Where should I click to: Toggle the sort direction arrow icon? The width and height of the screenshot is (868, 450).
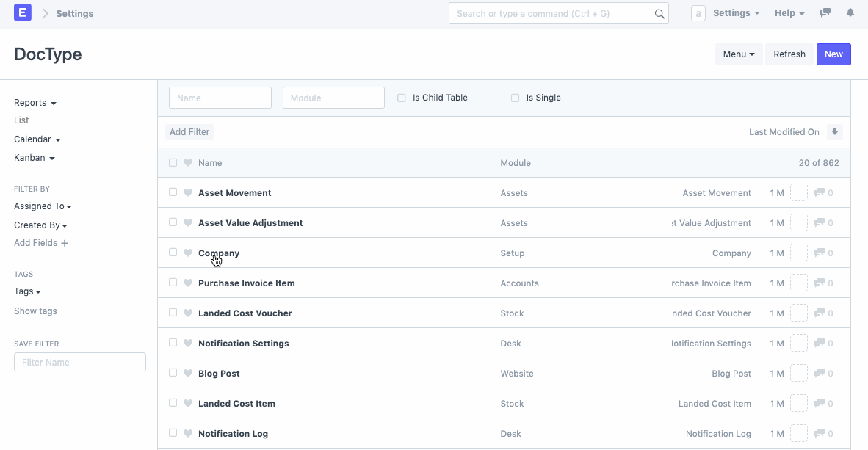click(835, 131)
